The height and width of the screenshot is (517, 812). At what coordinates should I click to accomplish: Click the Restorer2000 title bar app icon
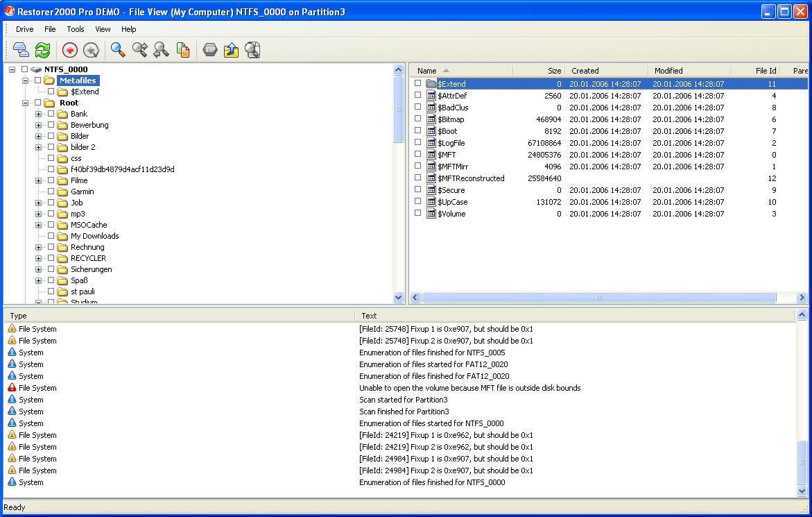coord(9,11)
